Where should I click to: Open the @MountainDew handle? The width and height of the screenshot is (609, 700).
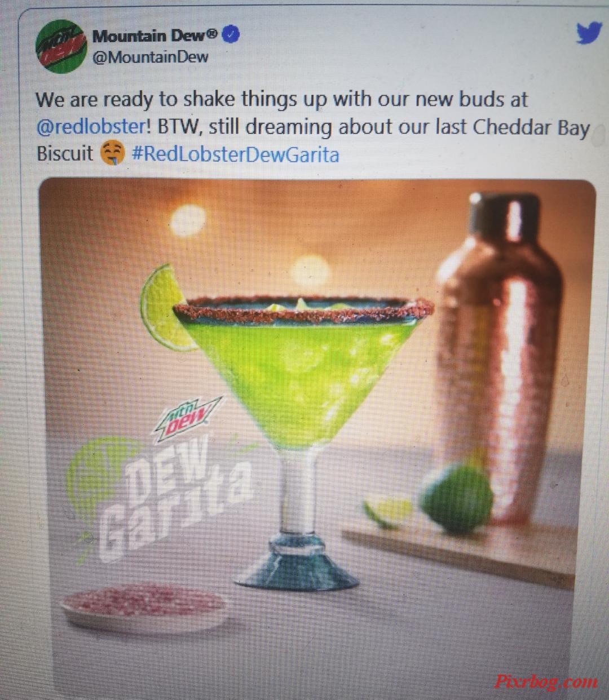pyautogui.click(x=150, y=57)
